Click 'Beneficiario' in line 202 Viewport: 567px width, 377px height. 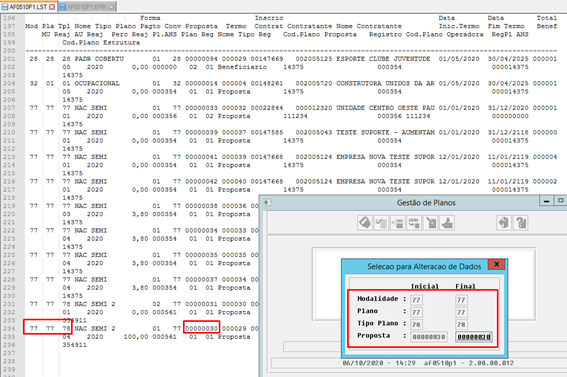[x=242, y=67]
